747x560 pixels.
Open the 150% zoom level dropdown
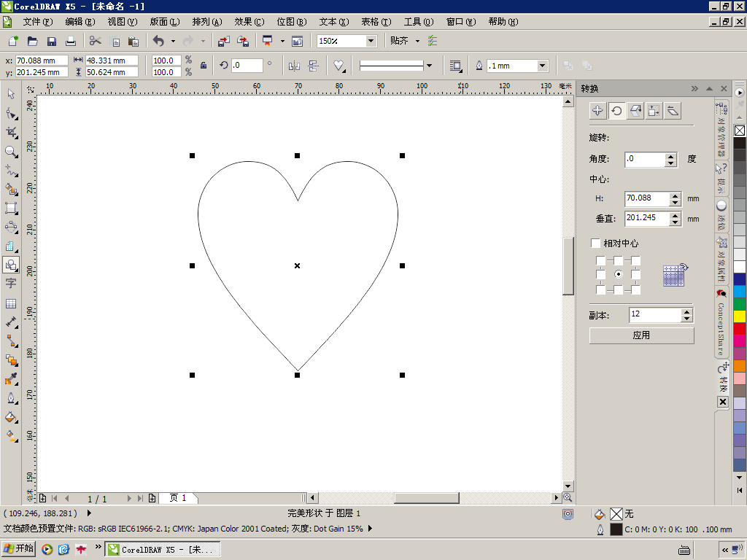371,41
